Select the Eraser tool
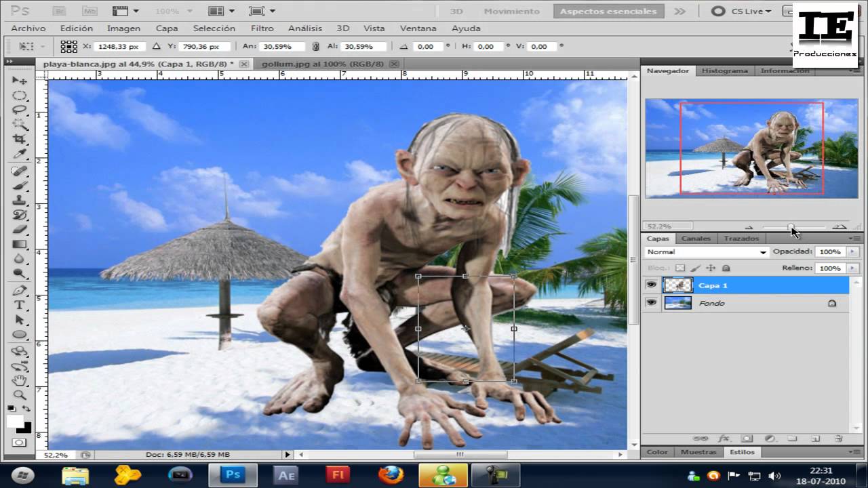 [x=20, y=230]
